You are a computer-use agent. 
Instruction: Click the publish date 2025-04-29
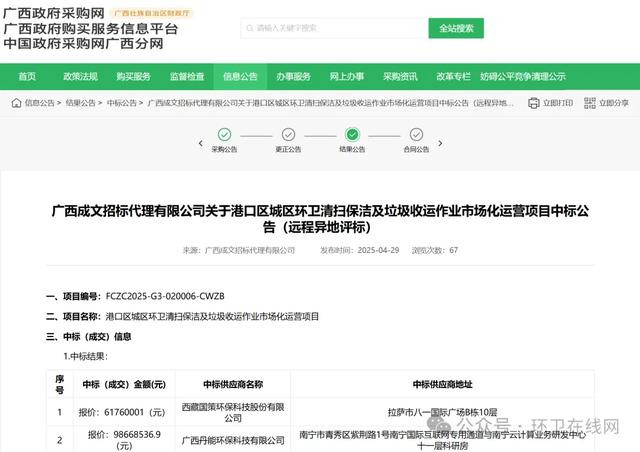378,250
